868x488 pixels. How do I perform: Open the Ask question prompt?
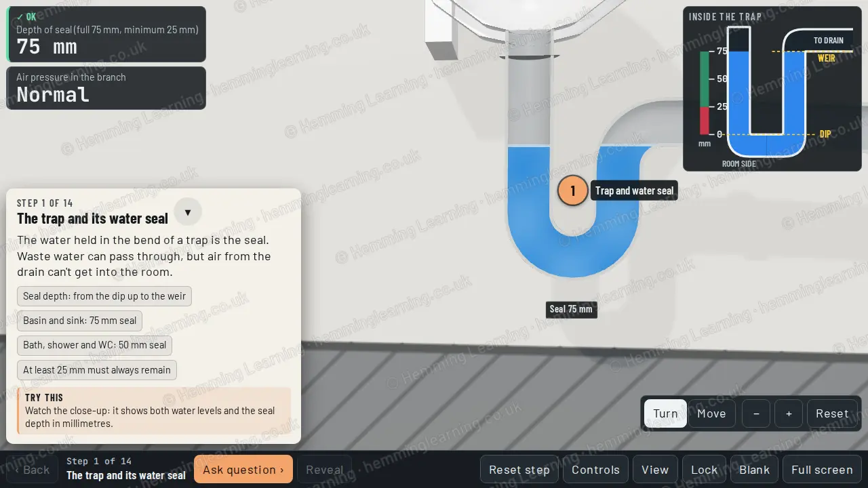[243, 470]
